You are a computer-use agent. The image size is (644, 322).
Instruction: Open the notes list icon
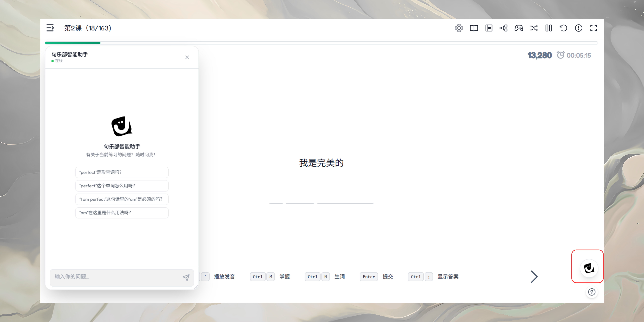[x=489, y=28]
